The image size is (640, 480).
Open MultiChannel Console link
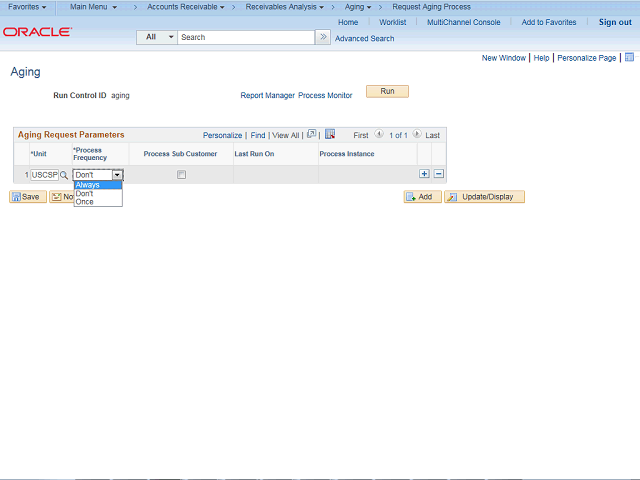point(463,22)
